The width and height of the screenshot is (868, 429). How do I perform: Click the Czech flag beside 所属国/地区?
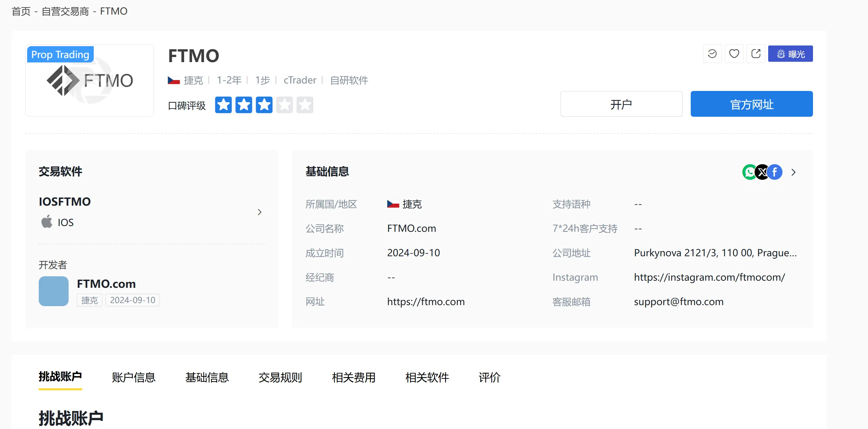click(393, 204)
